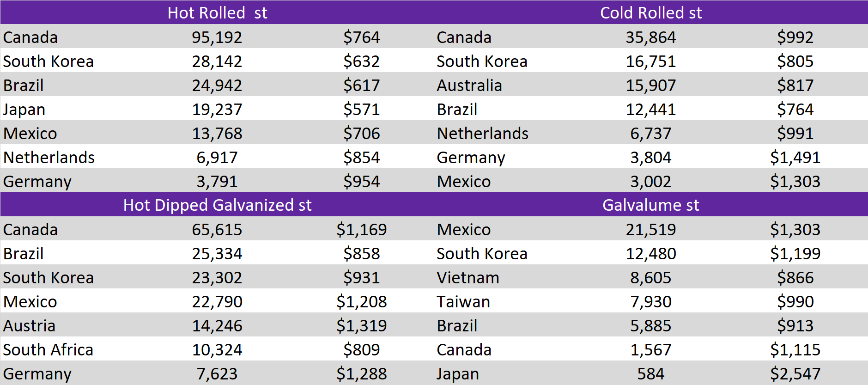The image size is (868, 385).
Task: Select the Austria country cell
Action: 29,325
